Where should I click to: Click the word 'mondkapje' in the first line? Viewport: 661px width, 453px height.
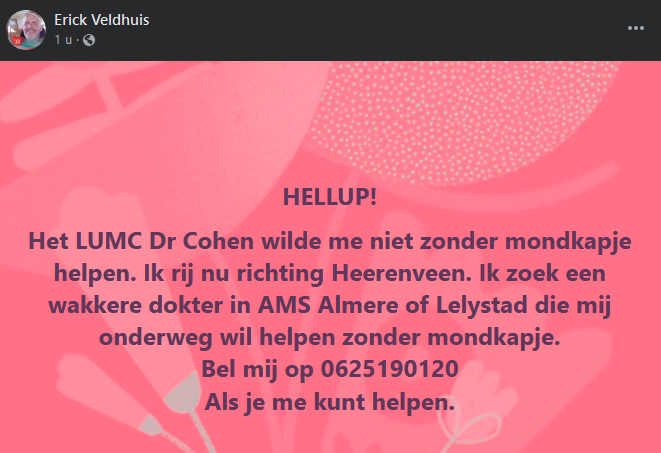pyautogui.click(x=568, y=242)
